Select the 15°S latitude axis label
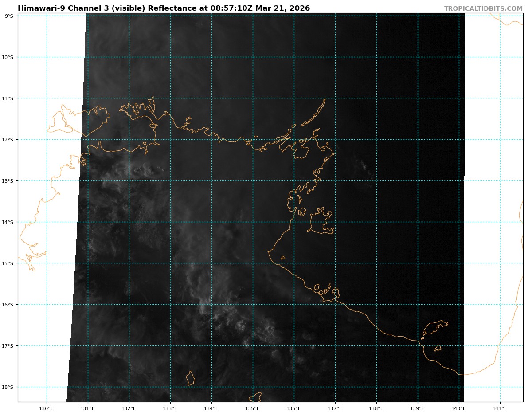This screenshot has height=412, width=532. (x=8, y=263)
